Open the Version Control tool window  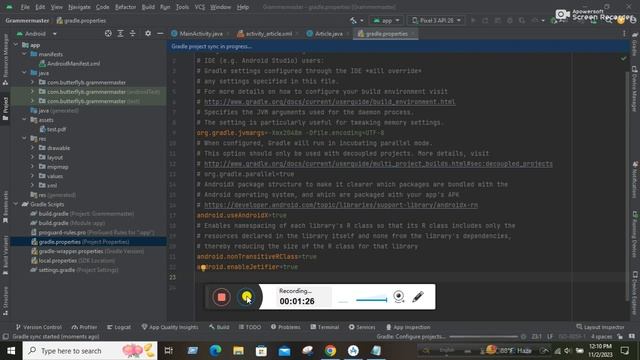39,327
